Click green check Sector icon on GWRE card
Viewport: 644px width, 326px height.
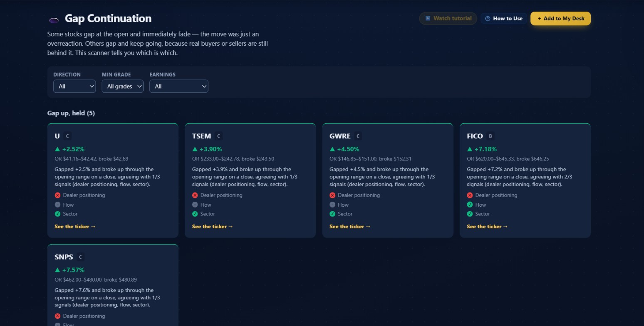tap(332, 214)
